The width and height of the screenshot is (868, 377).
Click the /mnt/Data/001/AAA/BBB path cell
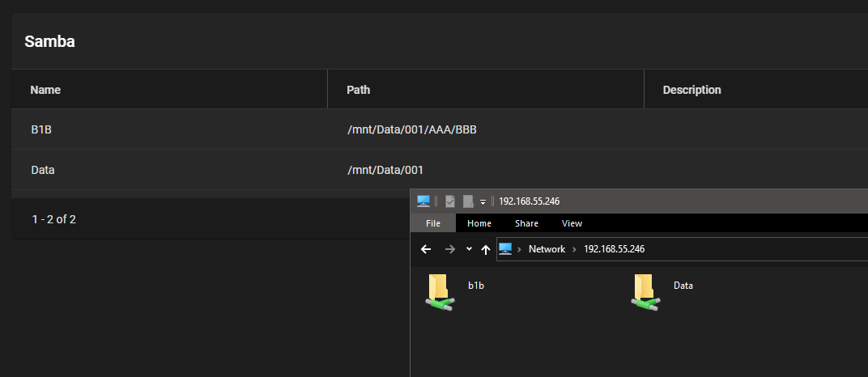(x=412, y=129)
